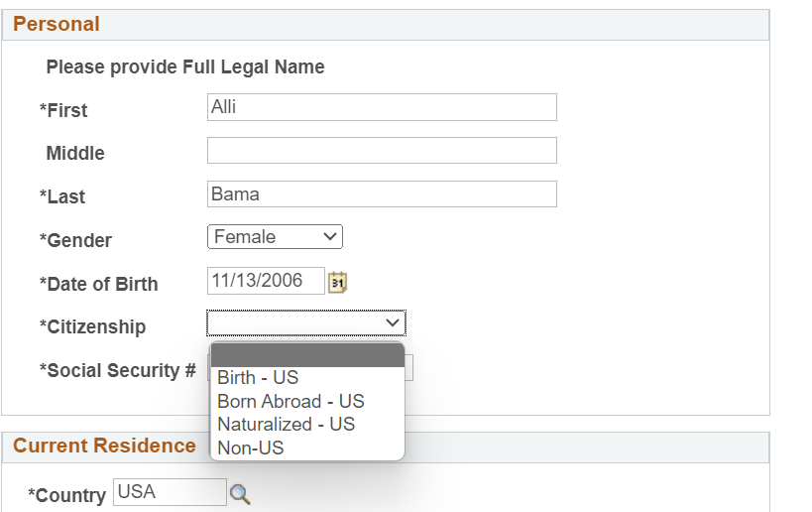Choose the blank highlighted citizenship option
The image size is (812, 512).
[x=305, y=356]
